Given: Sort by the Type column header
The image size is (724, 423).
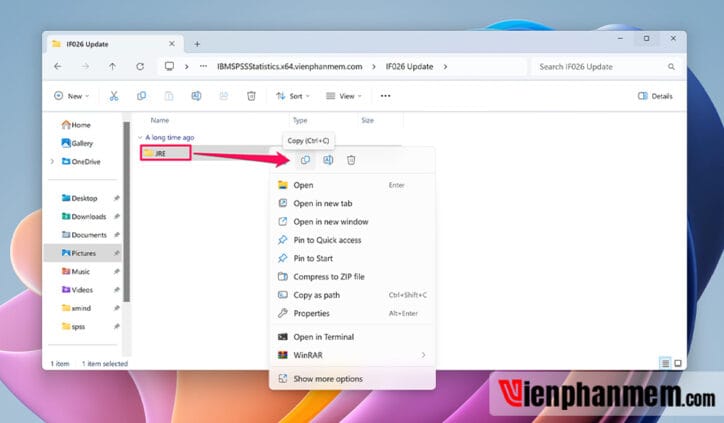Looking at the screenshot, I should point(300,121).
